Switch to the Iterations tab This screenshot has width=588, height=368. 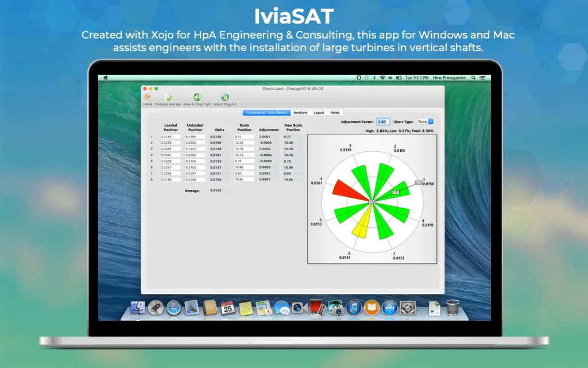point(300,113)
